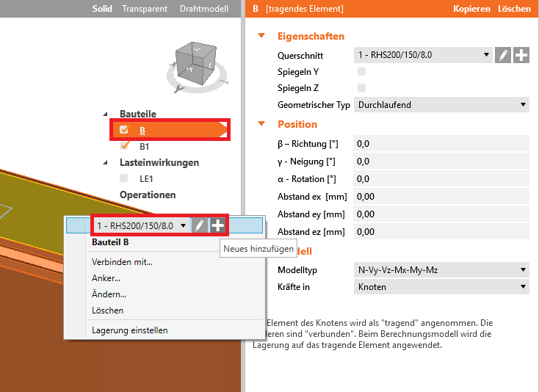Select the B tree item label
The image size is (539, 392).
tap(142, 130)
